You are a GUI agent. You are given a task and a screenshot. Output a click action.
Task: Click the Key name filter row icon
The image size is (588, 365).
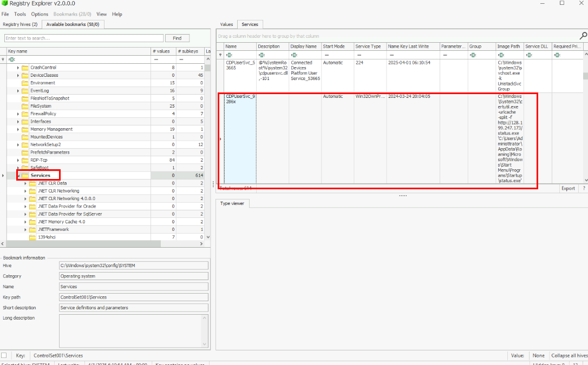point(10,59)
